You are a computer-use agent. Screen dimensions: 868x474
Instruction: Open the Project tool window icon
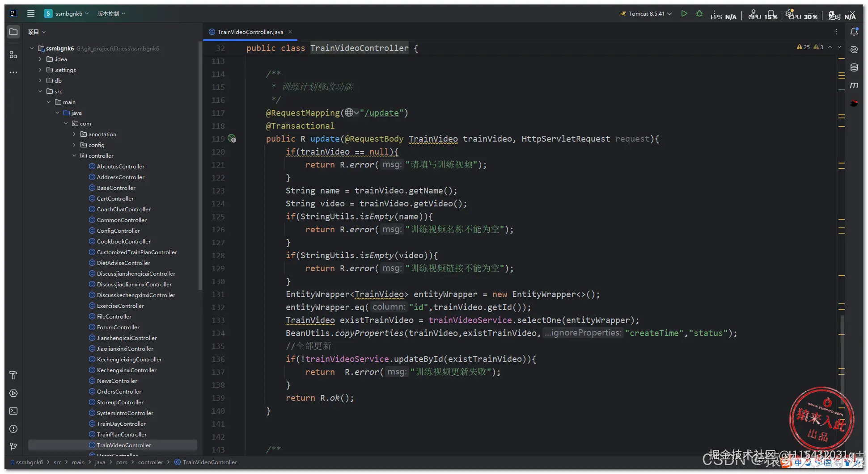(13, 32)
